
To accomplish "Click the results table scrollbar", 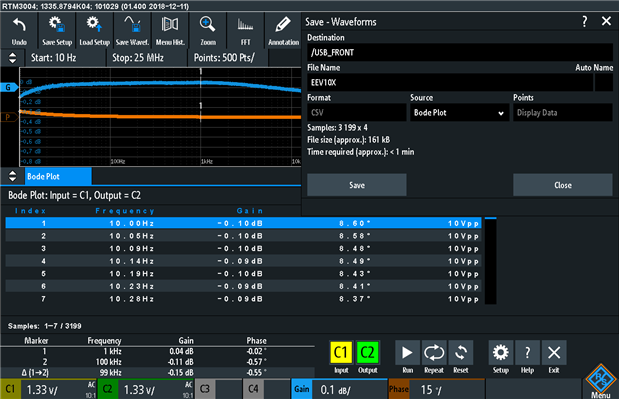I will click(490, 260).
